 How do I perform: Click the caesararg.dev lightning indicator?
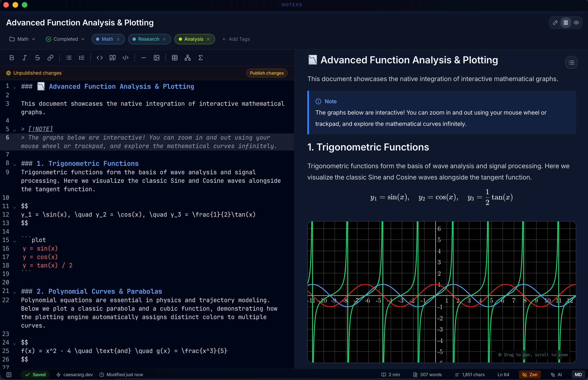74,375
